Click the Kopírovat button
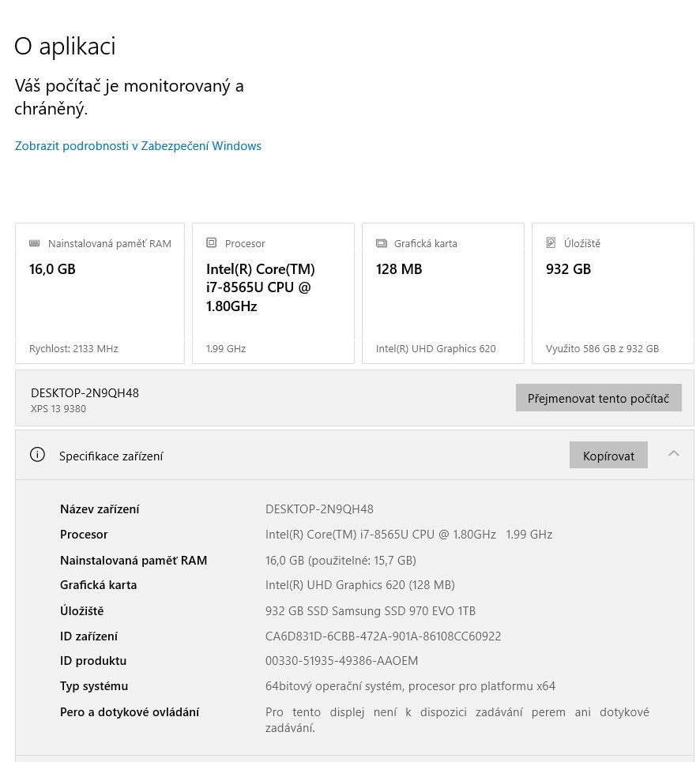The width and height of the screenshot is (700, 762). (608, 456)
